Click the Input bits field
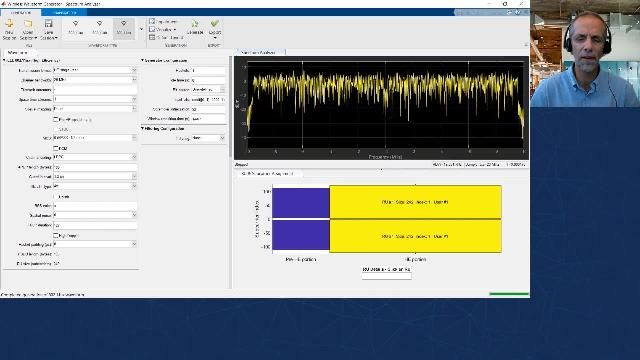Screen dimensions: 640x360 208,99
